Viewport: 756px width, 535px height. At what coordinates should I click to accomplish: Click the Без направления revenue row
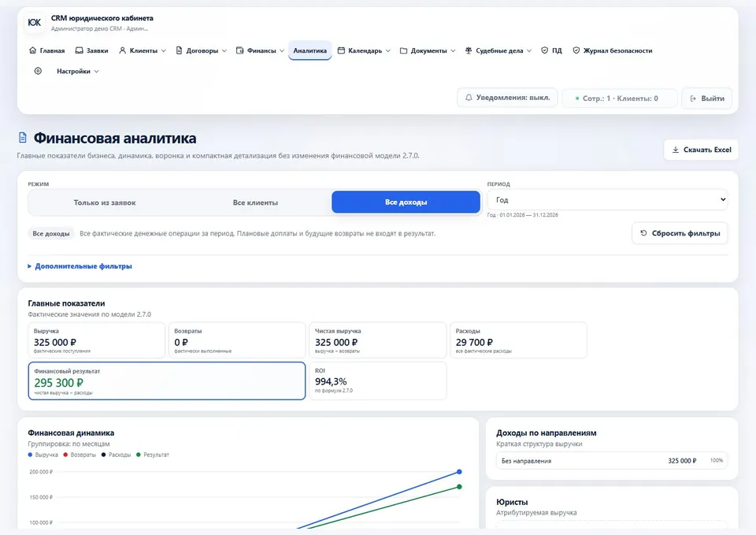click(611, 461)
